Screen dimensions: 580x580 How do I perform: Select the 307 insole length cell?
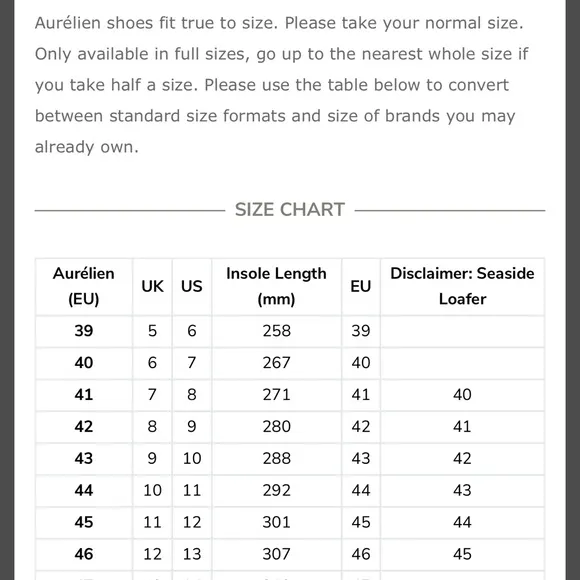[x=276, y=554]
